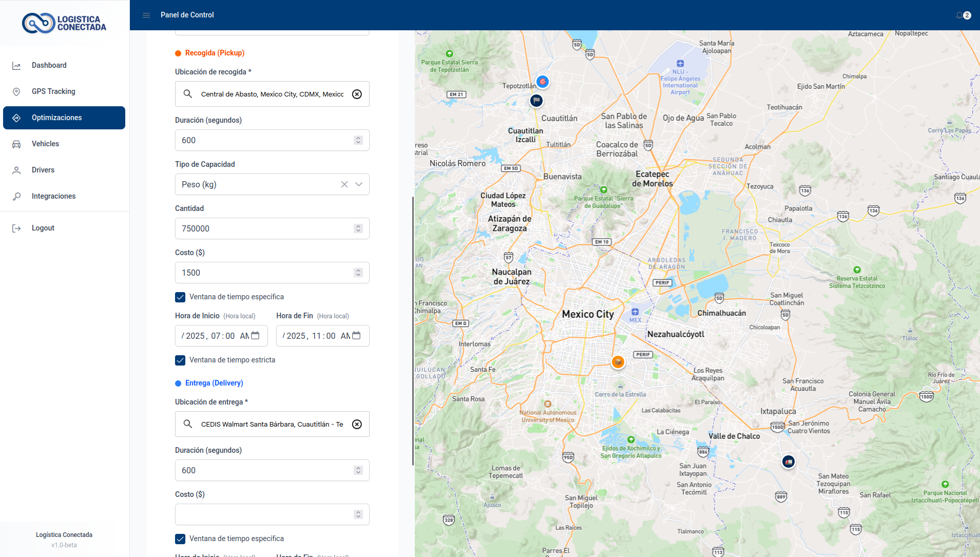Screen dimensions: 980x557
Task: Expand the Tipo de Capacidad dropdown
Action: 359,184
